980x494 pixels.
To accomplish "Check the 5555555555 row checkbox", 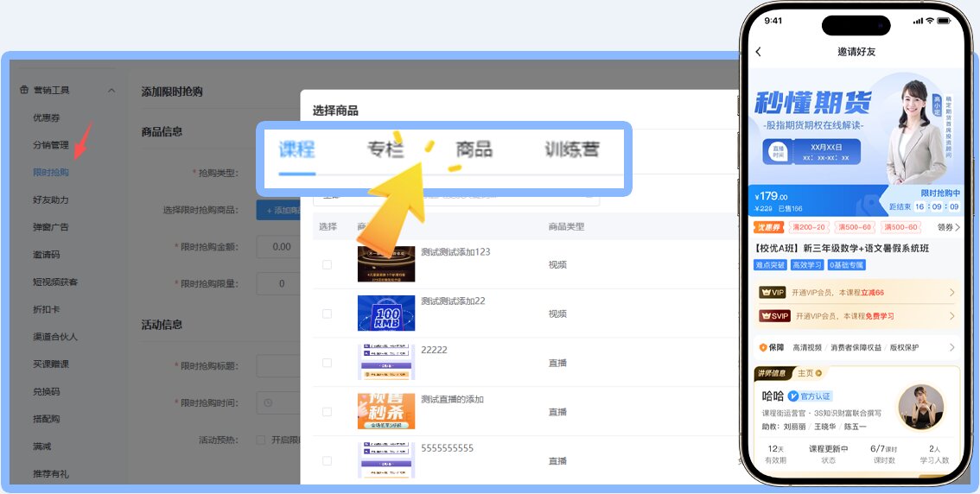I will 327,461.
